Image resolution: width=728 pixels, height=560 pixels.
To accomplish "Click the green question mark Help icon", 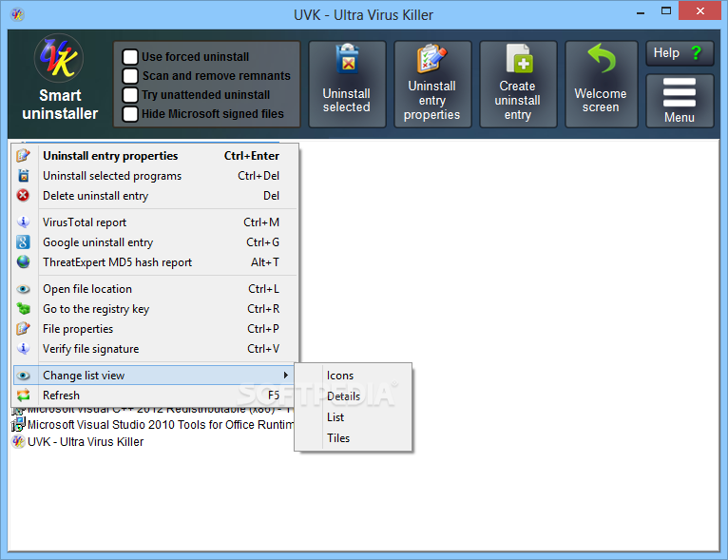I will pyautogui.click(x=696, y=53).
